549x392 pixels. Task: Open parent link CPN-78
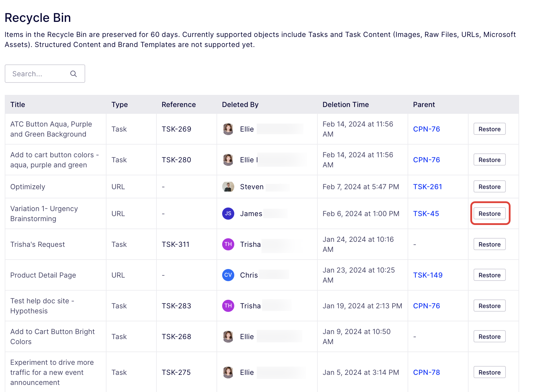click(x=427, y=372)
